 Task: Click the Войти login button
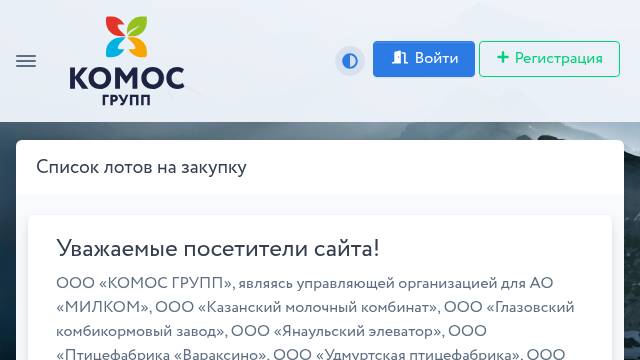coord(424,59)
